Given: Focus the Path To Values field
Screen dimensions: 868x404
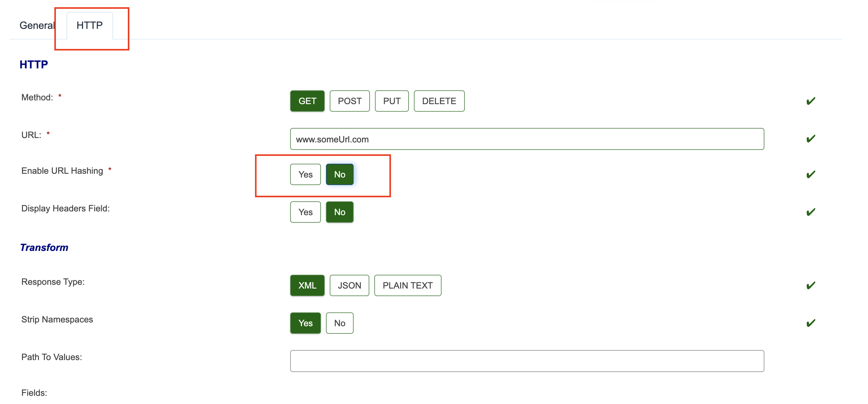Looking at the screenshot, I should point(527,361).
